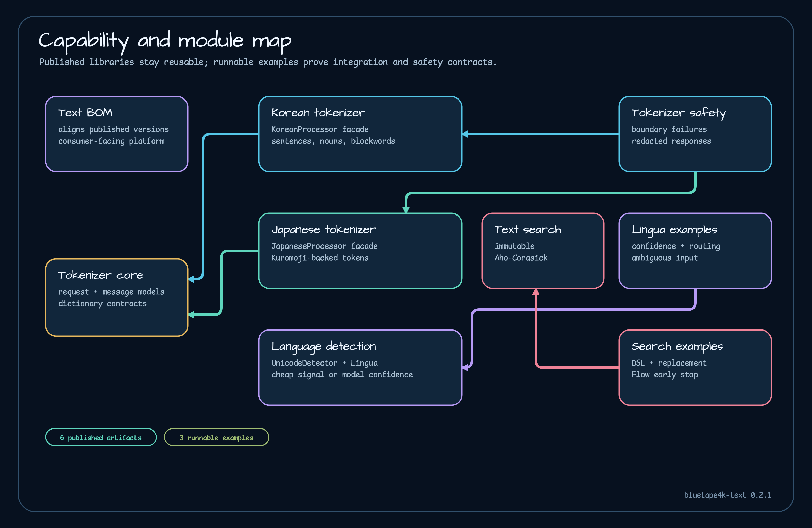Viewport: 812px width, 528px height.
Task: Select the Text search module box
Action: click(x=543, y=251)
